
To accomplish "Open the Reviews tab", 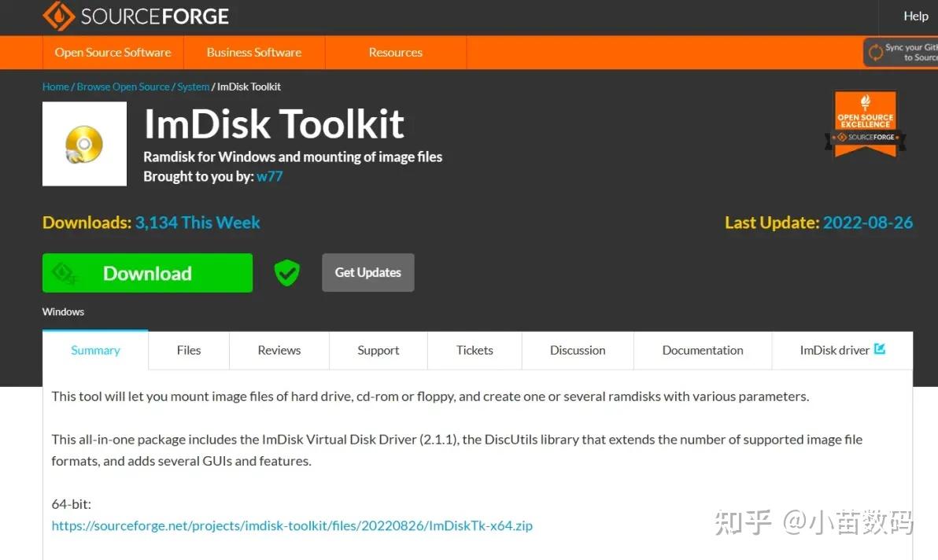I will click(279, 350).
